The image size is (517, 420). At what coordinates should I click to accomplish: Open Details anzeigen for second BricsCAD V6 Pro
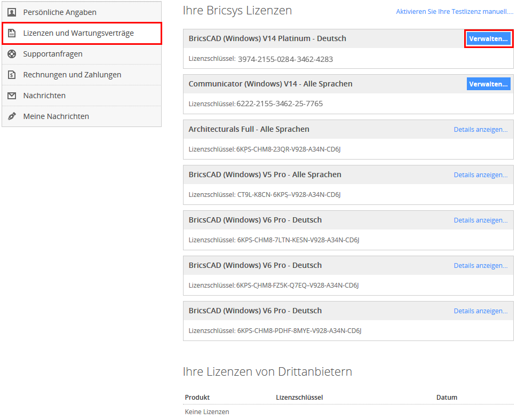[x=480, y=265]
